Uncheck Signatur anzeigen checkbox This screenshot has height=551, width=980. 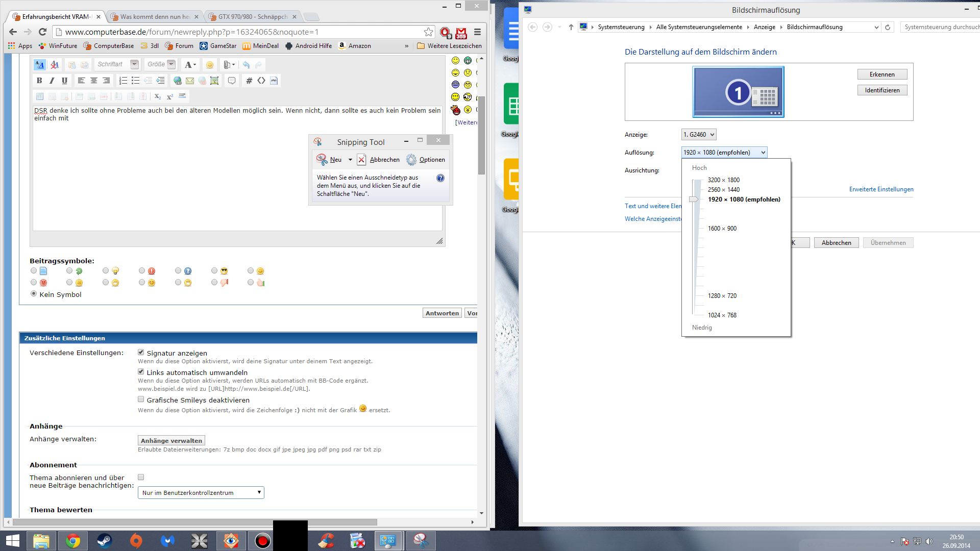click(x=141, y=353)
